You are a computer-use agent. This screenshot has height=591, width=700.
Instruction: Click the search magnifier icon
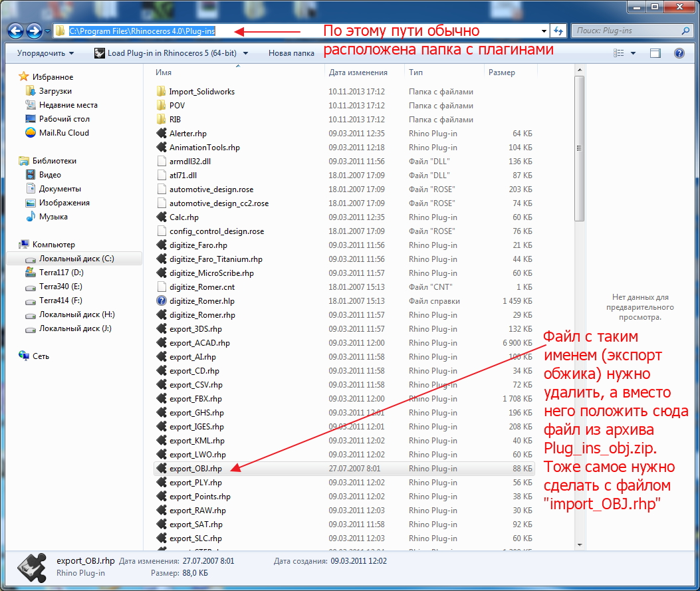[x=686, y=31]
